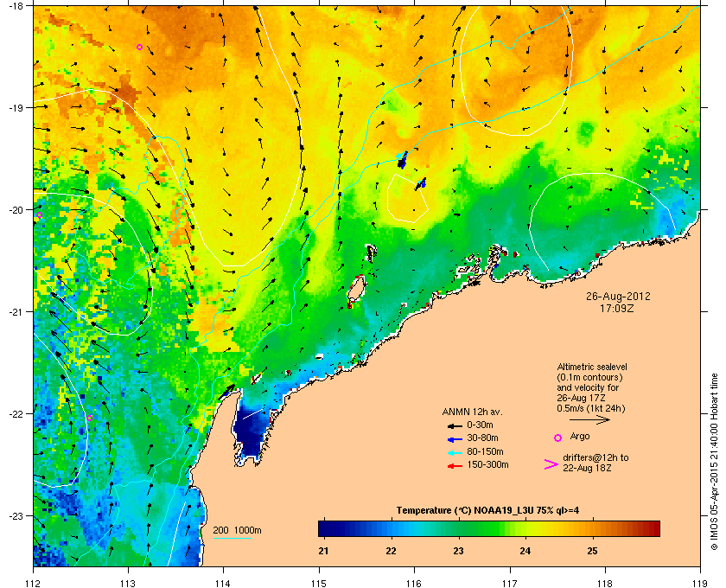The image size is (726, 588).
Task: Click longitude axis label '112'
Action: (34, 583)
